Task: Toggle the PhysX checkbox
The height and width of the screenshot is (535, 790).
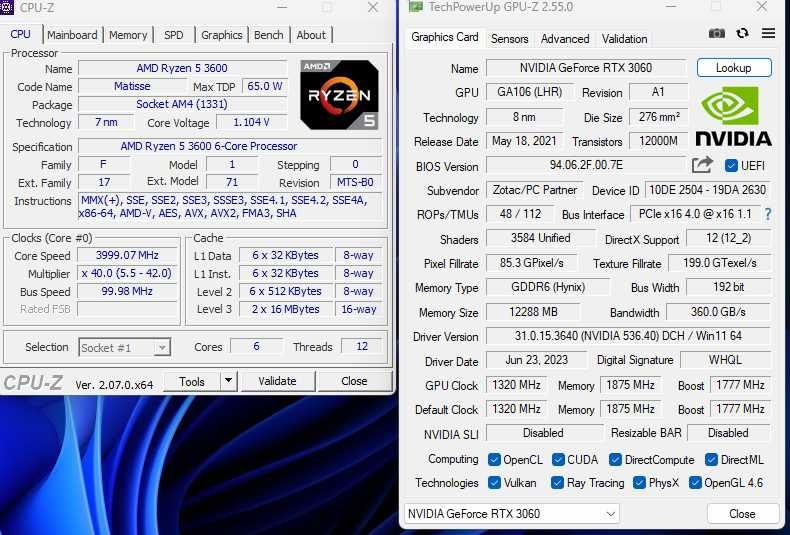Action: pyautogui.click(x=639, y=483)
